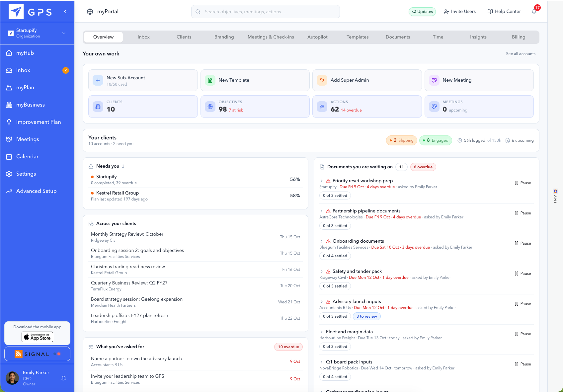The height and width of the screenshot is (392, 563).
Task: Open Quarterly Business Review: Q2 FY27 meeting
Action: (196, 286)
